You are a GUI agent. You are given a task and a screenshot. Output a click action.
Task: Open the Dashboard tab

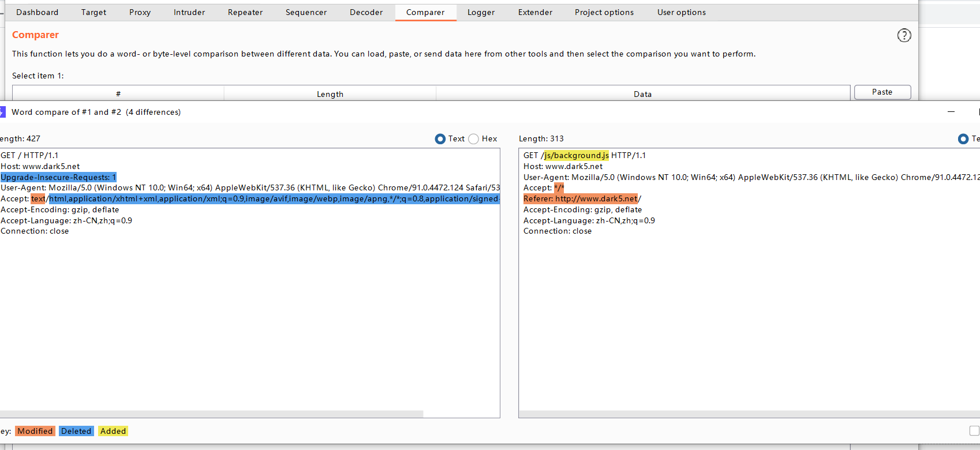tap(38, 12)
